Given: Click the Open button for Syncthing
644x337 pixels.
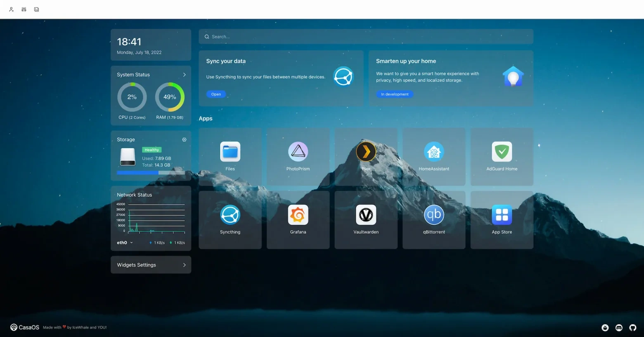Looking at the screenshot, I should point(216,94).
